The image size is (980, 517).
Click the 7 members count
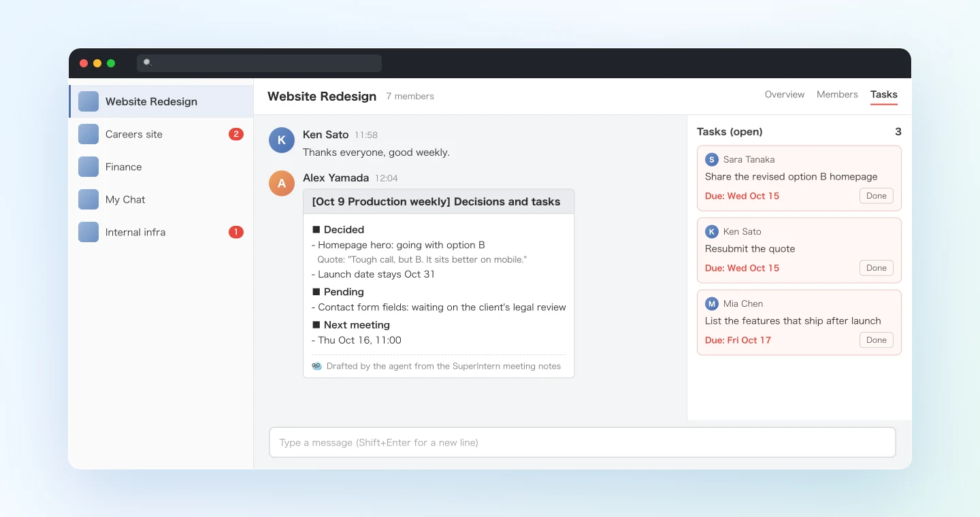[410, 97]
